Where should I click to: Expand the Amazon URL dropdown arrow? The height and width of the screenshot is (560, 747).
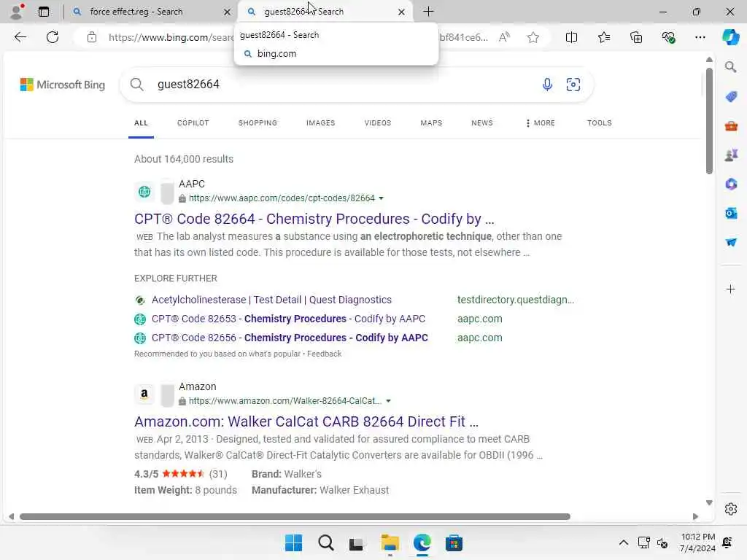pos(388,401)
